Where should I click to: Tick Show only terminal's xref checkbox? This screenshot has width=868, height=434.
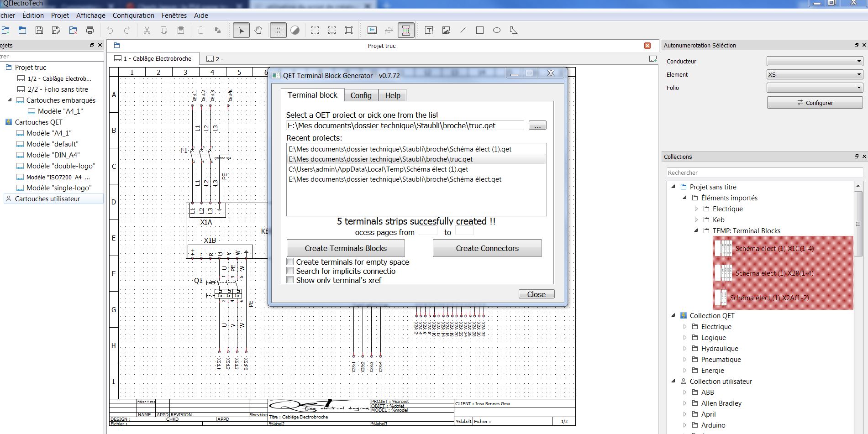pos(290,280)
